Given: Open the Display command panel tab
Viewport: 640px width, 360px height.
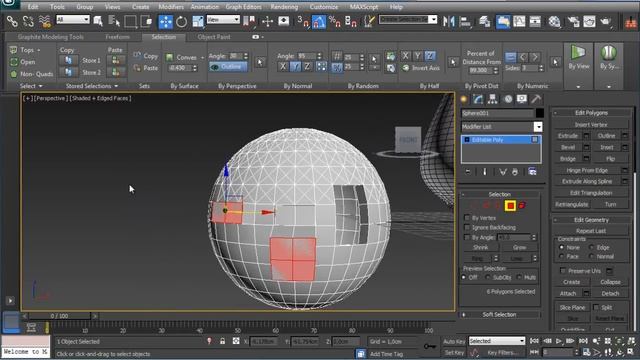Looking at the screenshot, I should (x=522, y=99).
